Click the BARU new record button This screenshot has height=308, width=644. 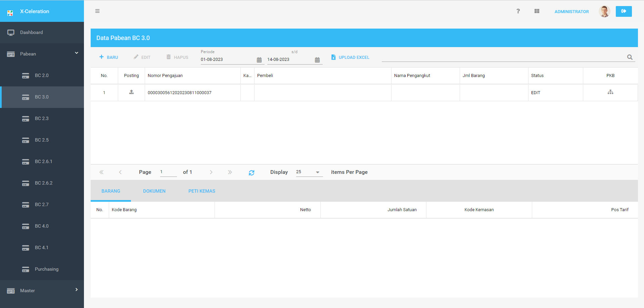tap(109, 57)
